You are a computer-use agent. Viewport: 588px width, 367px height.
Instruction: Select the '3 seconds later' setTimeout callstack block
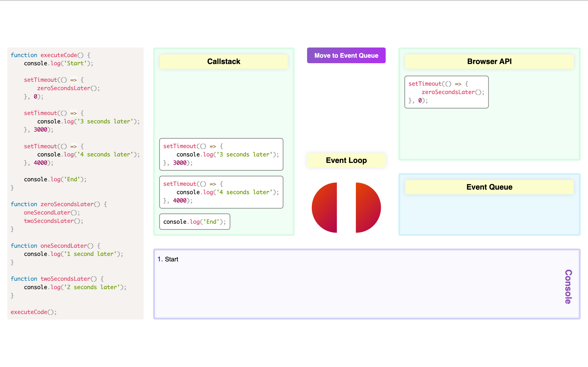pyautogui.click(x=221, y=154)
